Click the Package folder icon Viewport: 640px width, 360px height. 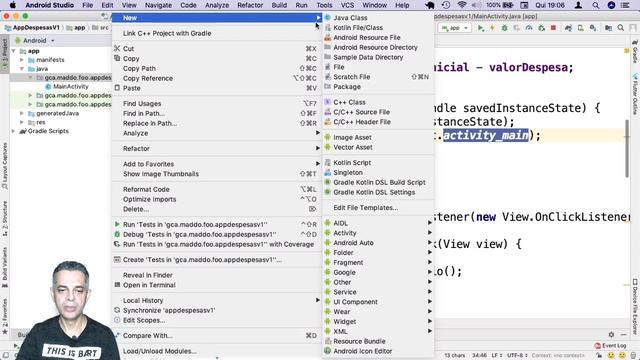pyautogui.click(x=327, y=87)
